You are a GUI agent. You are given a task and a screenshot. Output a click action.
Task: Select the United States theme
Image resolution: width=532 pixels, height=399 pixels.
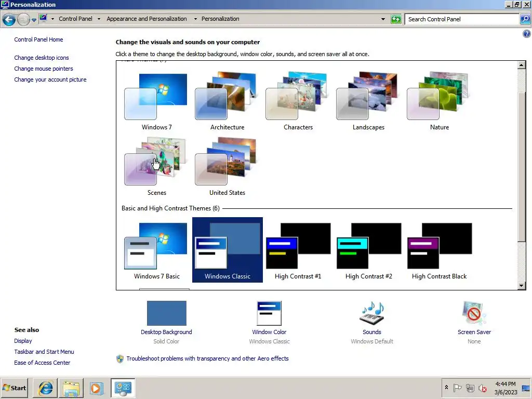[x=227, y=166]
